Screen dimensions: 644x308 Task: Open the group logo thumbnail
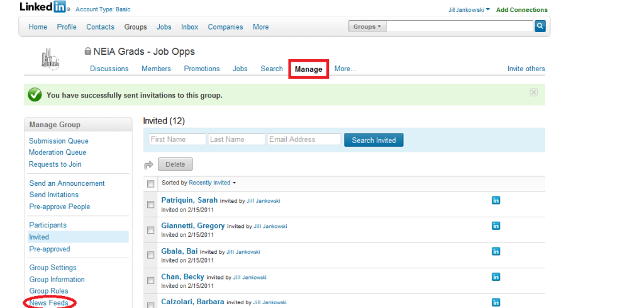(50, 59)
